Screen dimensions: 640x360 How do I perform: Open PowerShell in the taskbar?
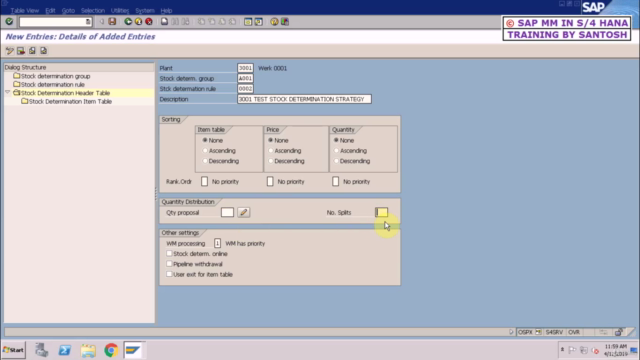pyautogui.click(x=64, y=350)
